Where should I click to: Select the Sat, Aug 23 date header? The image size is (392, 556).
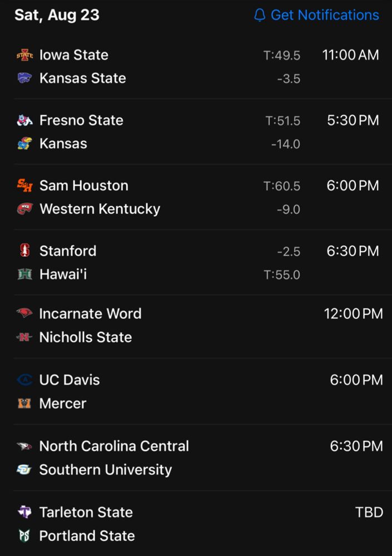tap(56, 15)
